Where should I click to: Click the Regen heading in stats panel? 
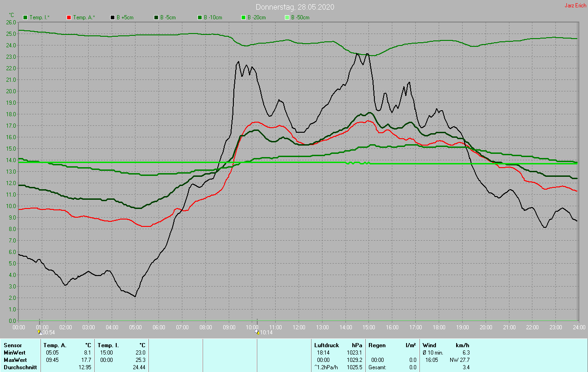[x=377, y=345]
